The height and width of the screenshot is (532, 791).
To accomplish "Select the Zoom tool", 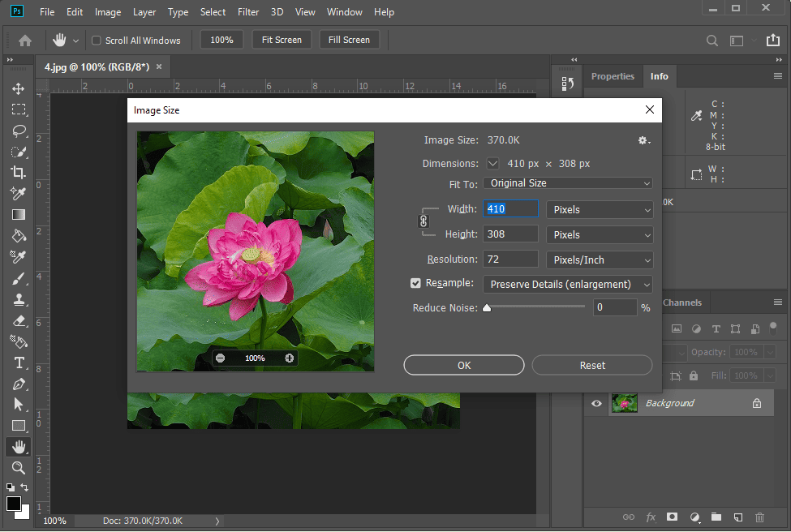I will 19,468.
